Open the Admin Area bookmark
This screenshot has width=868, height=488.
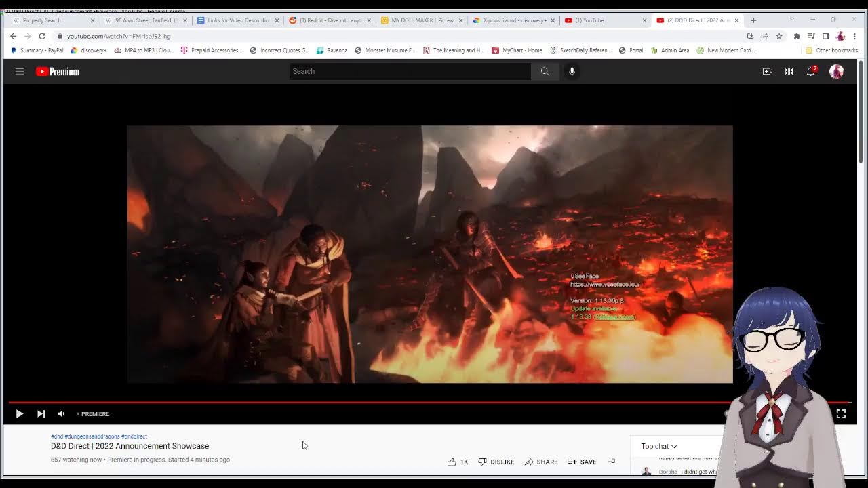click(669, 50)
